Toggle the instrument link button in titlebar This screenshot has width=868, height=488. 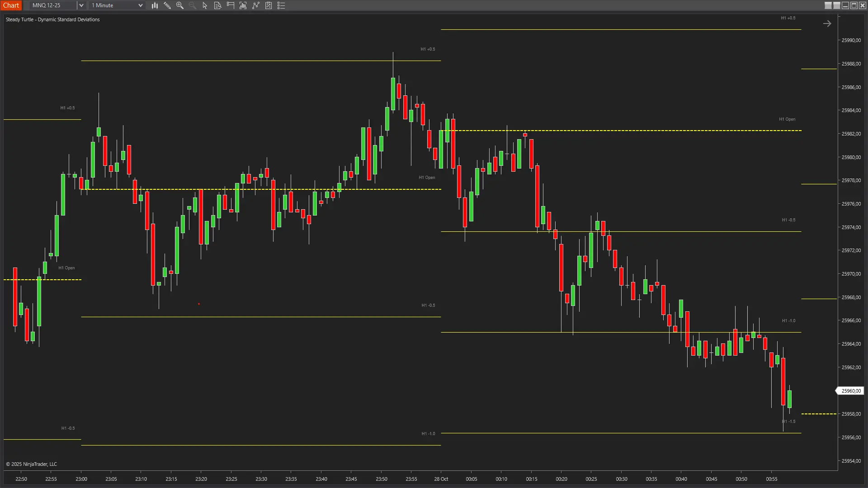tap(828, 5)
